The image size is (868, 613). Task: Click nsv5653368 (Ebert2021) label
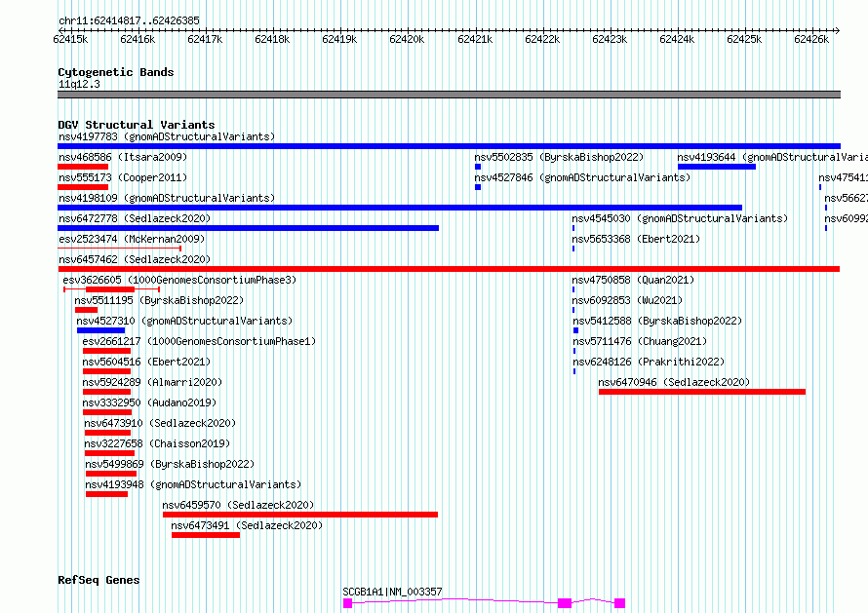(636, 239)
